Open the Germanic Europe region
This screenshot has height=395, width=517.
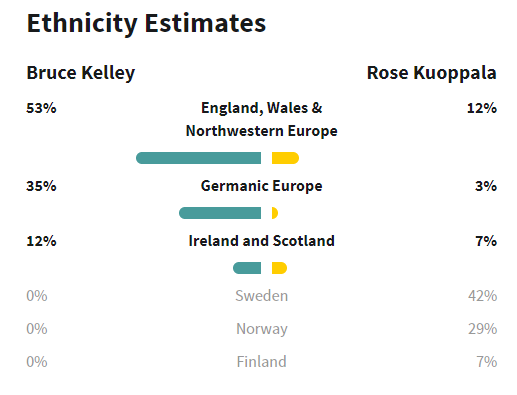(262, 186)
